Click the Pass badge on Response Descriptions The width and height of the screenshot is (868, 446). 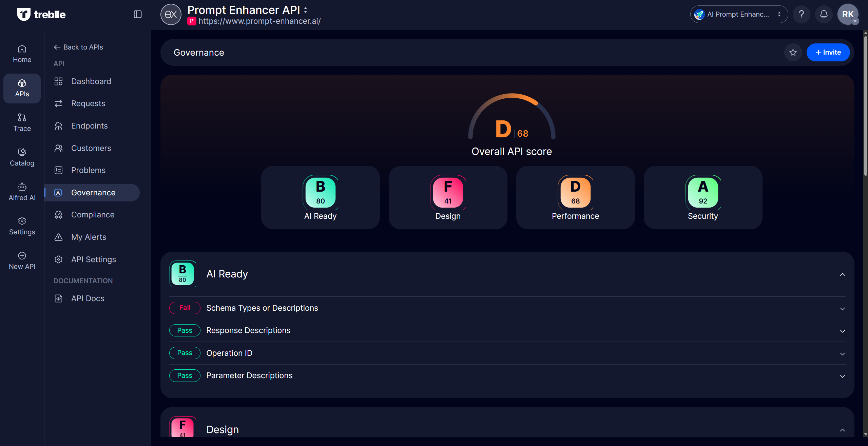pyautogui.click(x=185, y=330)
